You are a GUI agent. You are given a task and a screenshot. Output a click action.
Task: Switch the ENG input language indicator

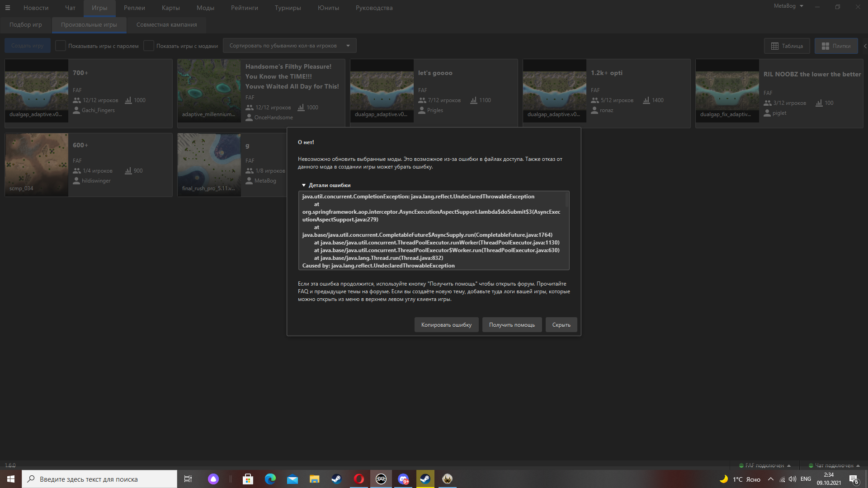[x=806, y=479]
